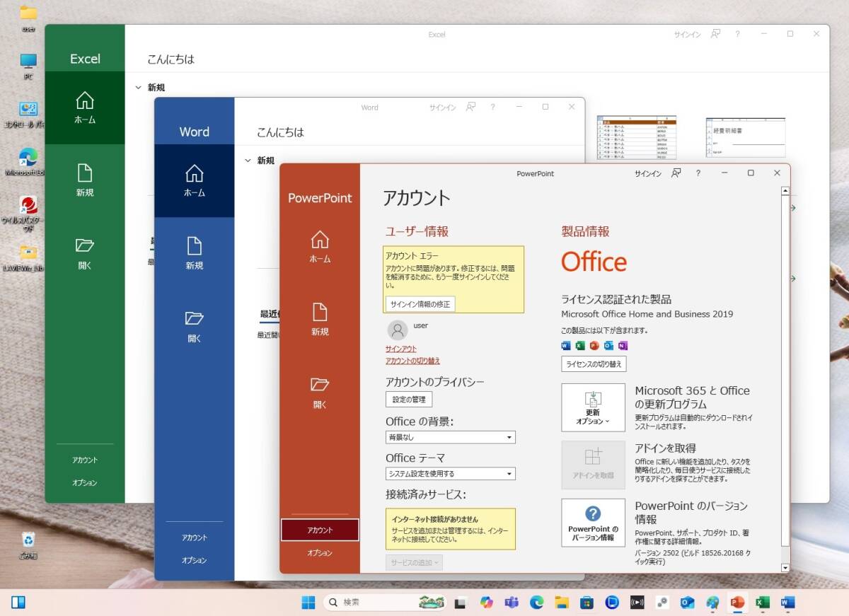Open the Open page in the PowerPoint sidebar
The height and width of the screenshot is (616, 849).
pyautogui.click(x=320, y=393)
